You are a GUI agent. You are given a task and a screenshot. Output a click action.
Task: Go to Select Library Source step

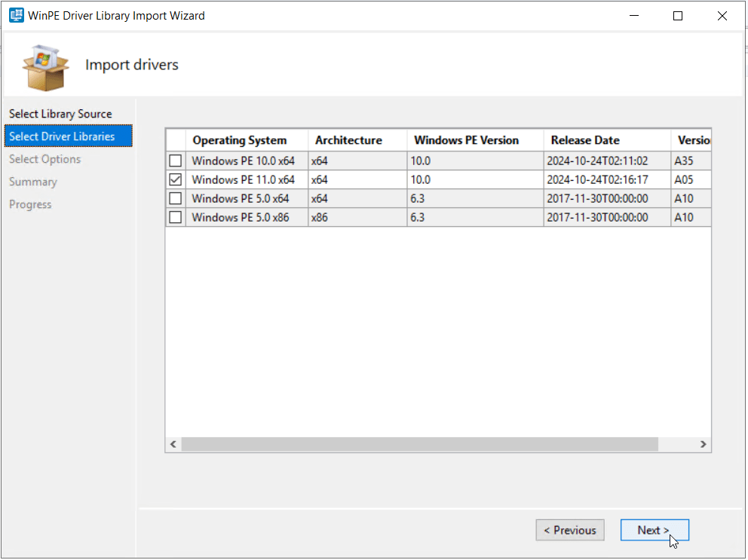pyautogui.click(x=60, y=114)
